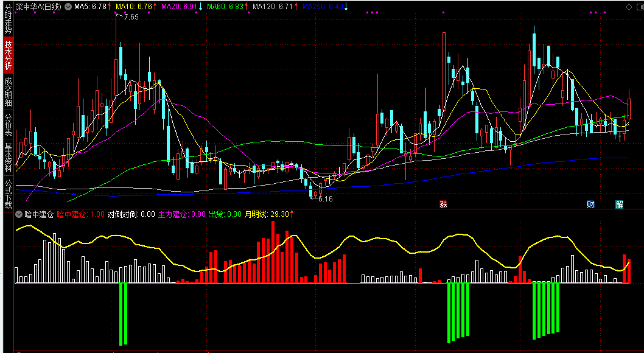Open the 分时走势 sidebar tab
644x353 pixels.
coord(8,19)
